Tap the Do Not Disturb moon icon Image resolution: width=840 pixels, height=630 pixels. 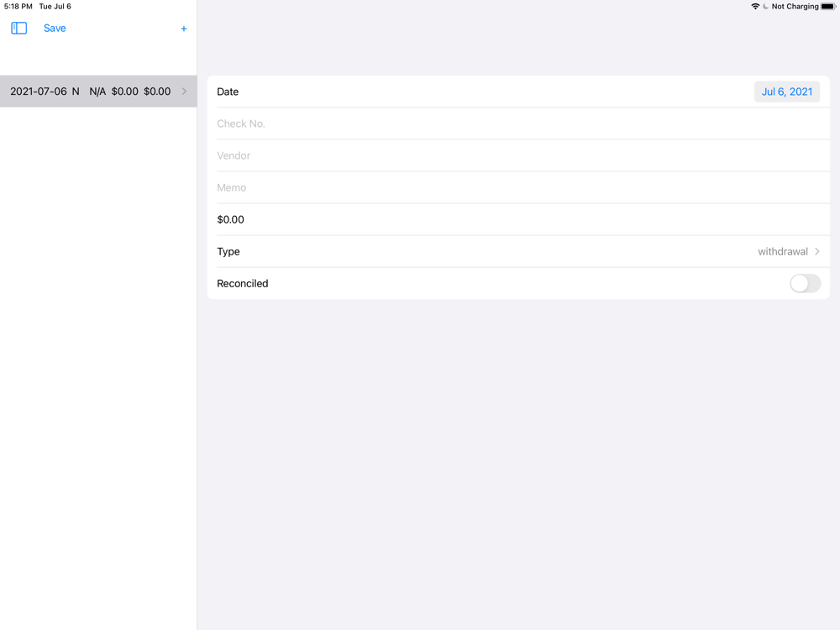coord(765,7)
